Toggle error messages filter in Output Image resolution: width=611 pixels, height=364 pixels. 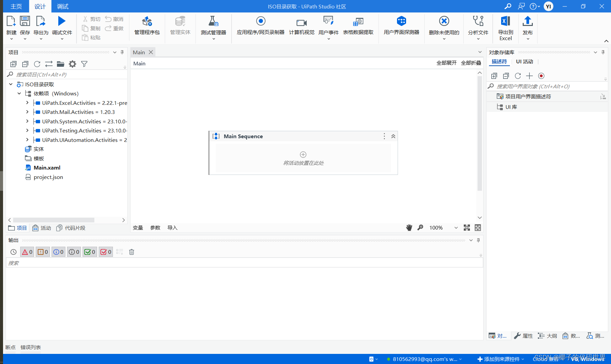27,252
